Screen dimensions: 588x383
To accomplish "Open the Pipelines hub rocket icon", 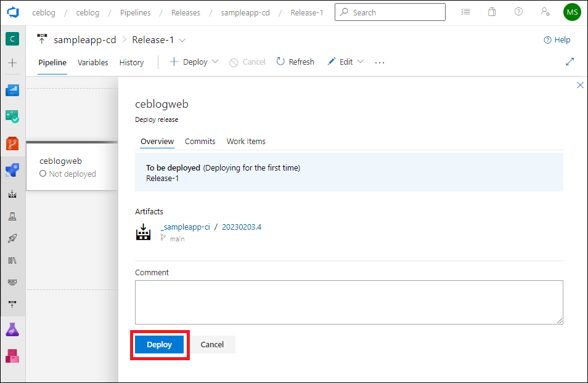I will [x=12, y=170].
